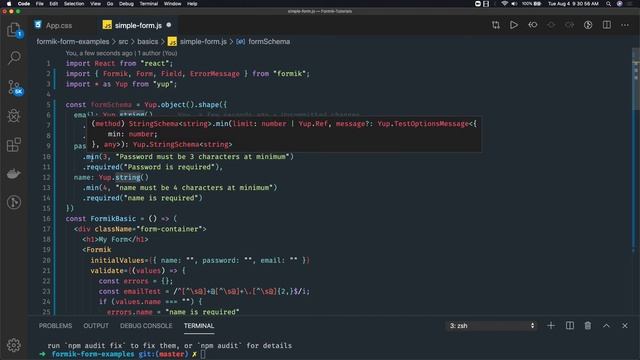
Task: Maximize the panel with the up chevron
Action: pyautogui.click(x=606, y=326)
